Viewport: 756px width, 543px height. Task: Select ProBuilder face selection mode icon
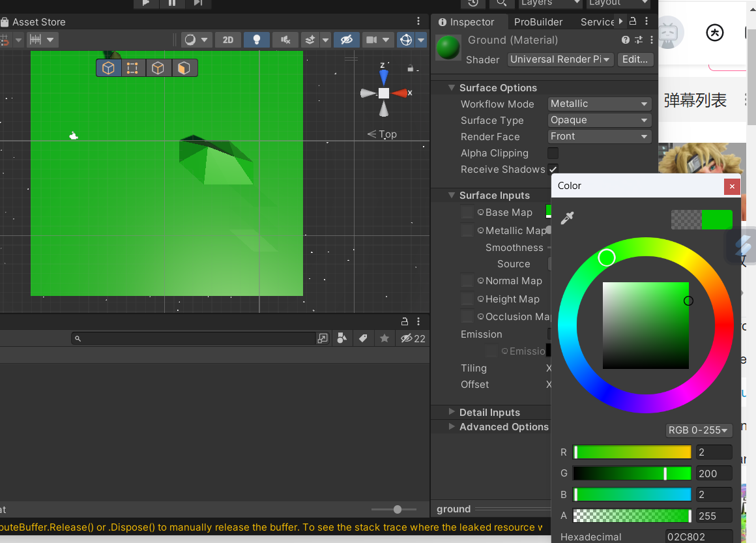184,68
